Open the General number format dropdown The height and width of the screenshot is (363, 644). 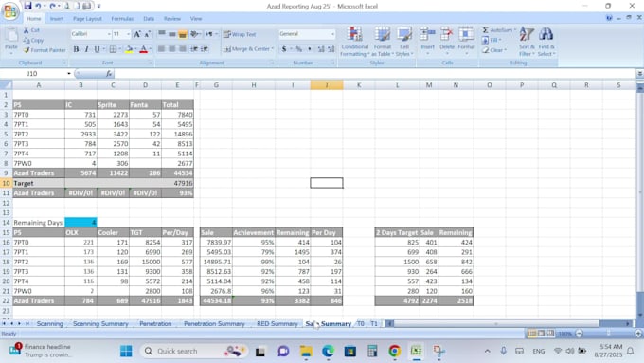point(332,34)
